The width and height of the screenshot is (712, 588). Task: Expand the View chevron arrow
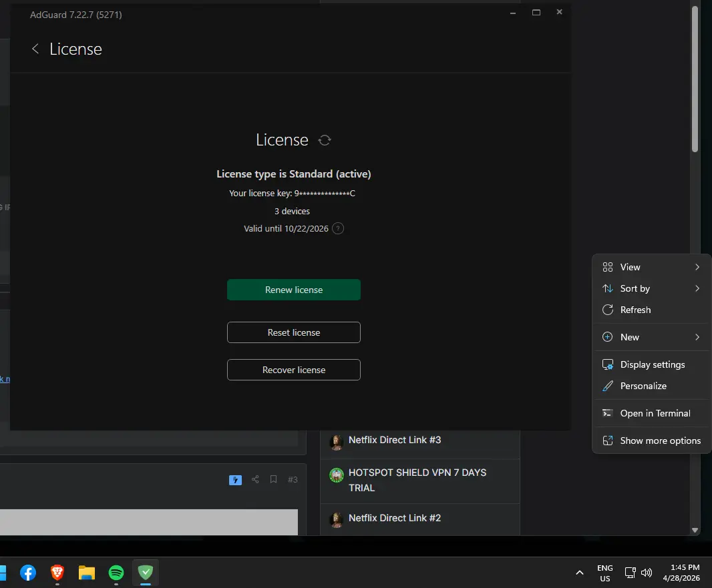[x=697, y=267]
